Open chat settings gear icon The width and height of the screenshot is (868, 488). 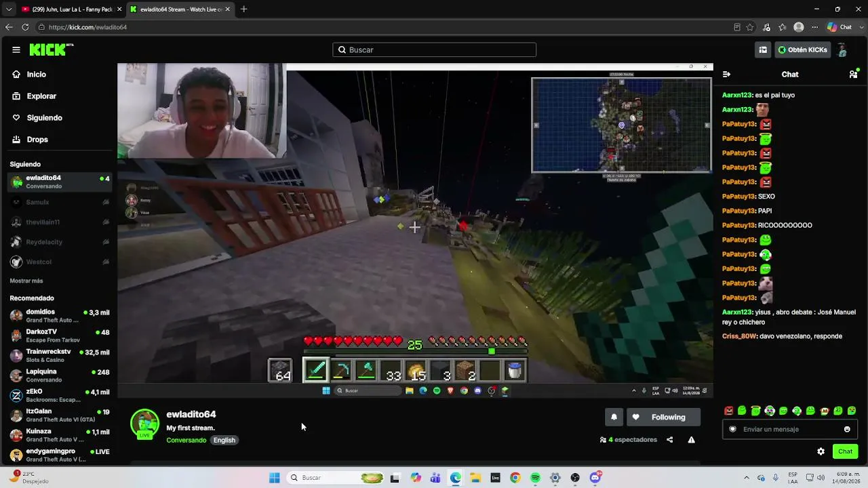pyautogui.click(x=821, y=451)
